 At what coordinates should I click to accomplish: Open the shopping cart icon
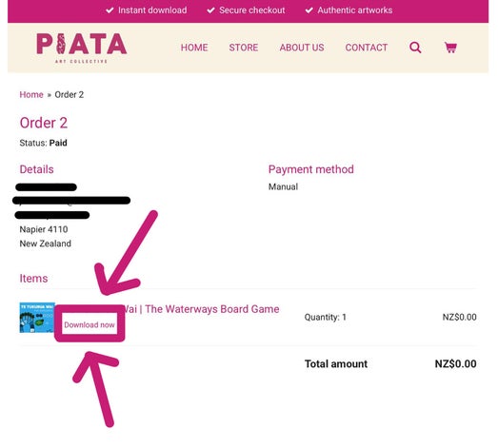(450, 48)
